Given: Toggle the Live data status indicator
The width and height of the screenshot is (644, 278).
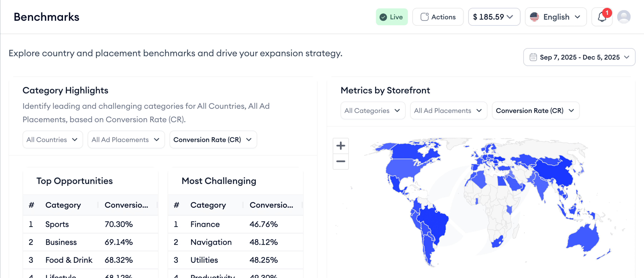Looking at the screenshot, I should click(392, 17).
